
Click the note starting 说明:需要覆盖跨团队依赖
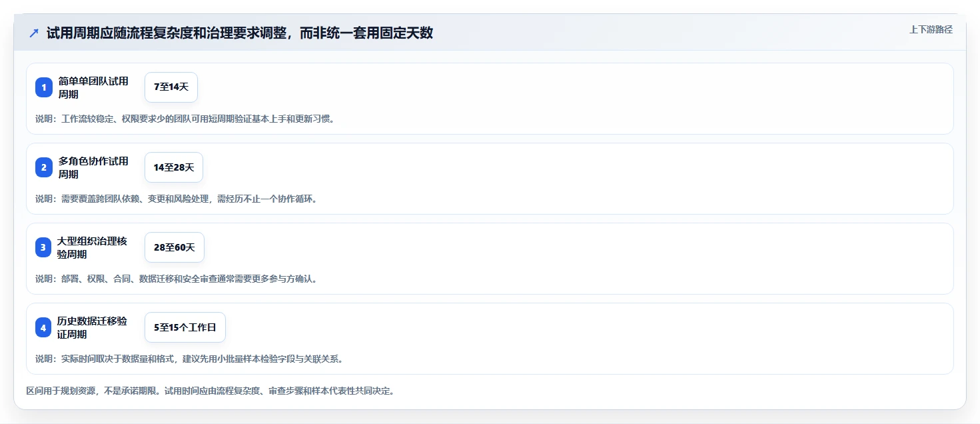[176, 199]
